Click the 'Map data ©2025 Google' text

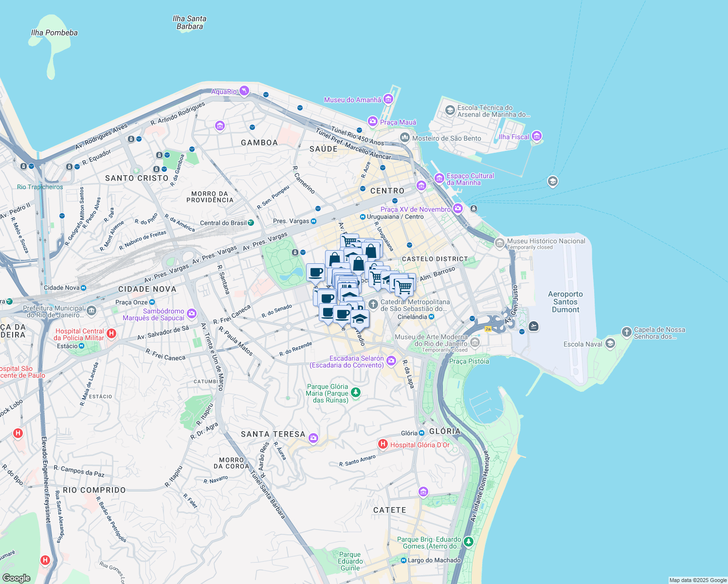click(x=698, y=580)
